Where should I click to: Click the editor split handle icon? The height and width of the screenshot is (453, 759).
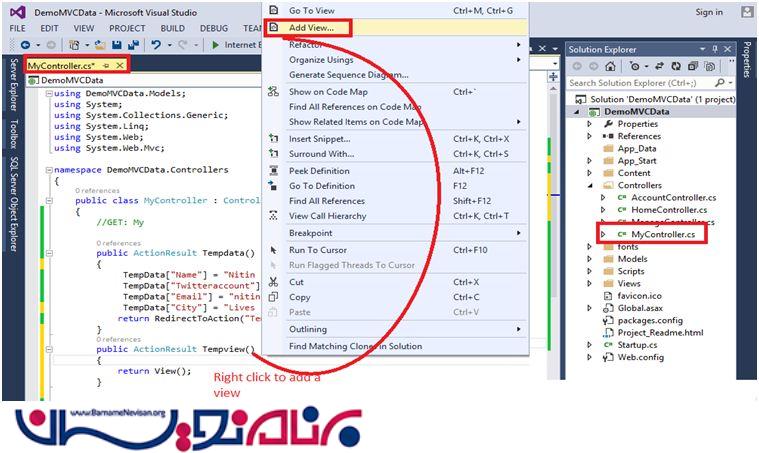[553, 77]
